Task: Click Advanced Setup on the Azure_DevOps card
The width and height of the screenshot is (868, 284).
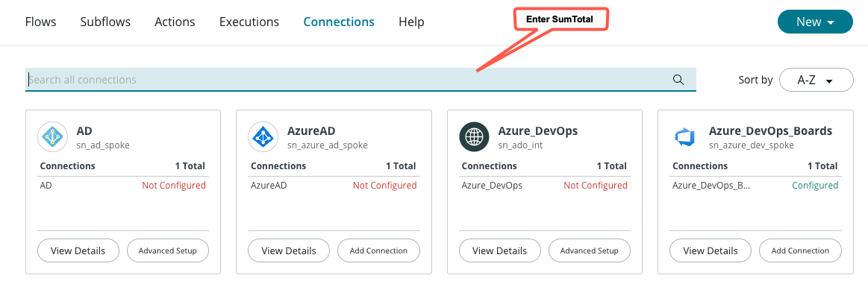Action: point(590,250)
